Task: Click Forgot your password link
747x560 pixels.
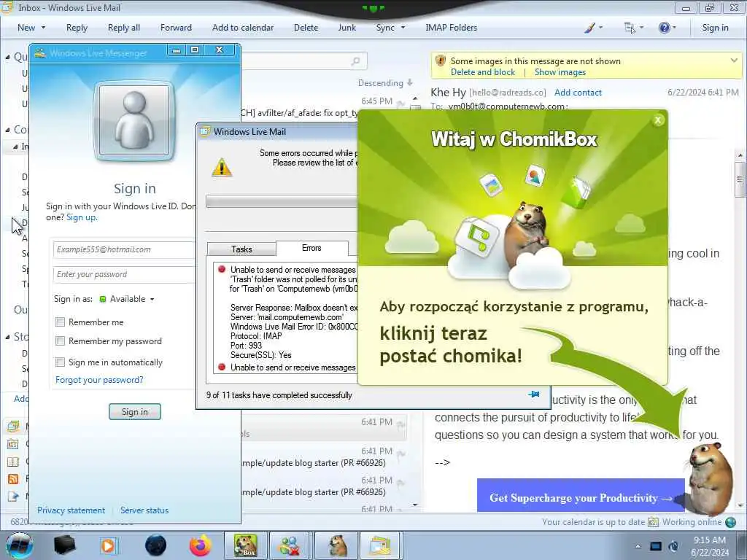Action: coord(99,380)
